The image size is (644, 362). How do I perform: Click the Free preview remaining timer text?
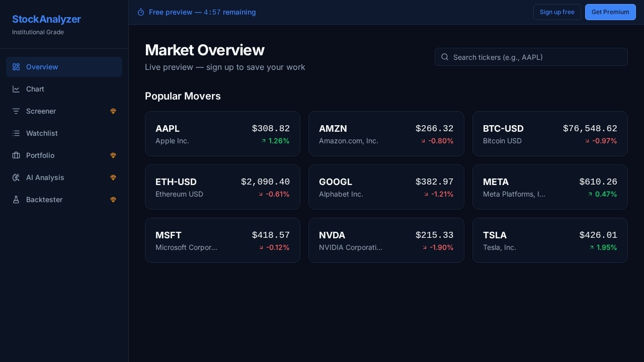(202, 12)
